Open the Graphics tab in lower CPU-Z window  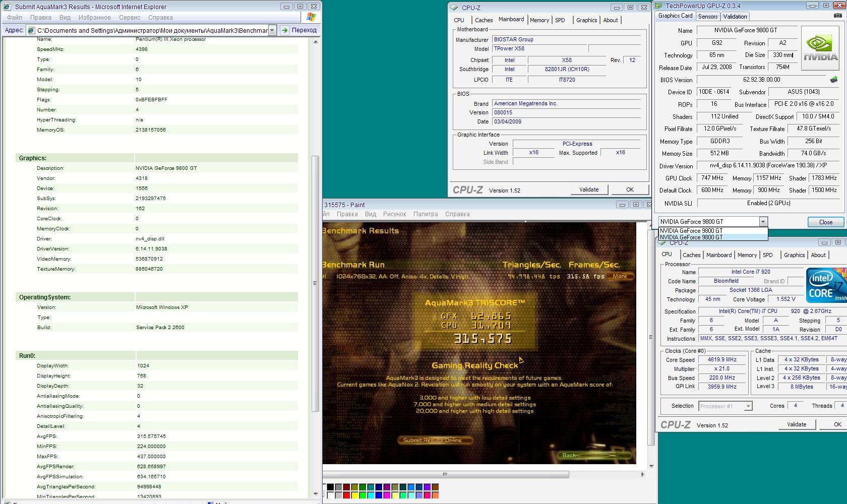[x=794, y=255]
